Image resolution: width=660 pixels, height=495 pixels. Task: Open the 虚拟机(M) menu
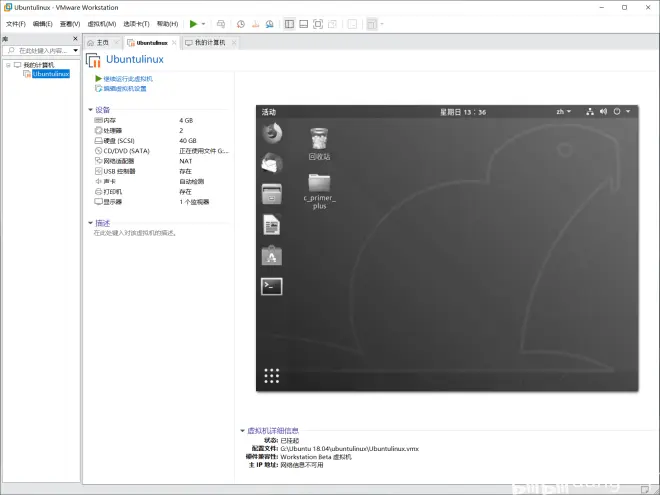pyautogui.click(x=101, y=24)
